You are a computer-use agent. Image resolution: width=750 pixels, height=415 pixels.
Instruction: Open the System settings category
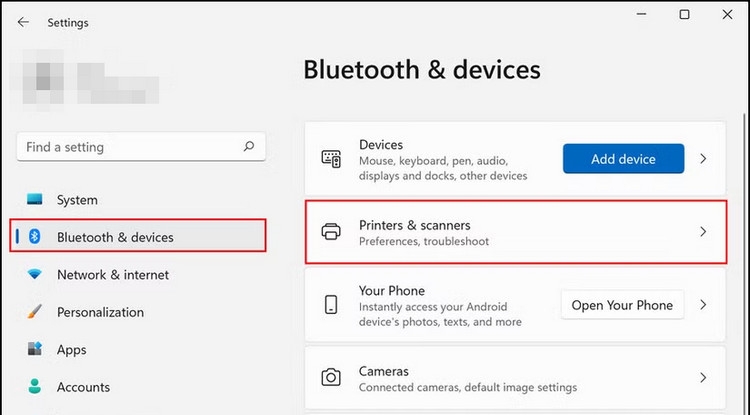77,200
